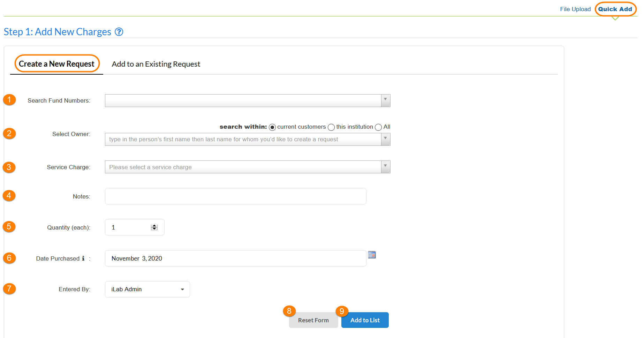Click the Quantity spinner arrows
The height and width of the screenshot is (338, 644).
(x=154, y=227)
